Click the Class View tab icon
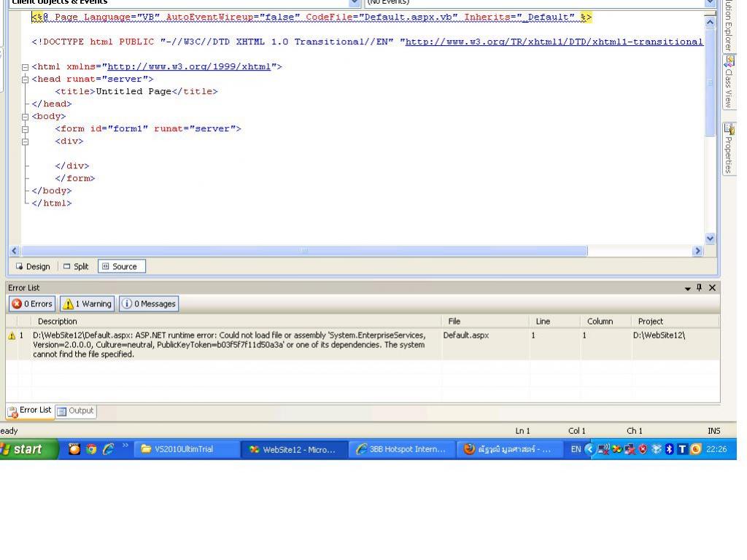Viewport: 747px width, 560px height. [x=729, y=62]
